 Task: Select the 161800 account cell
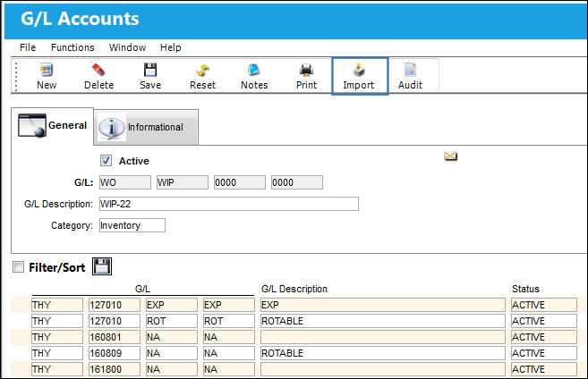point(115,369)
